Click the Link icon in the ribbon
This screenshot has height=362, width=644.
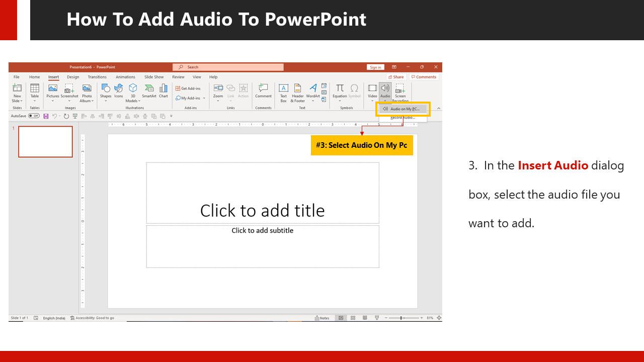pos(231,88)
